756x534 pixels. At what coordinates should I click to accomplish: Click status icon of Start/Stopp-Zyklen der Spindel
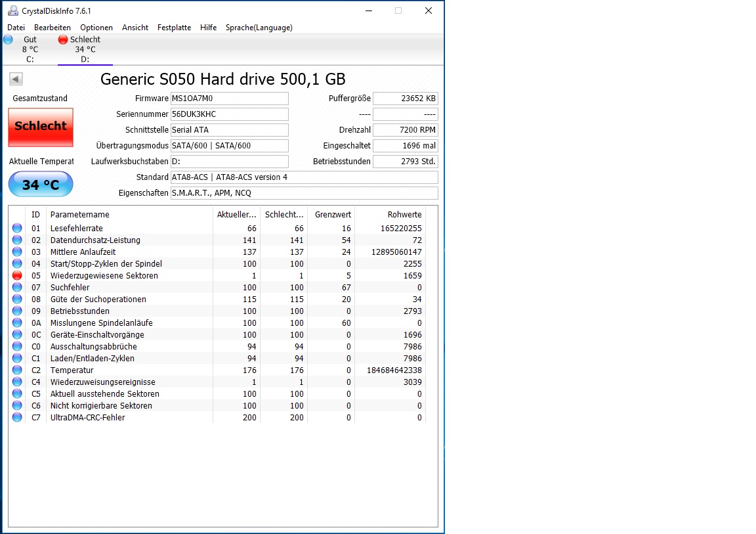pos(17,263)
